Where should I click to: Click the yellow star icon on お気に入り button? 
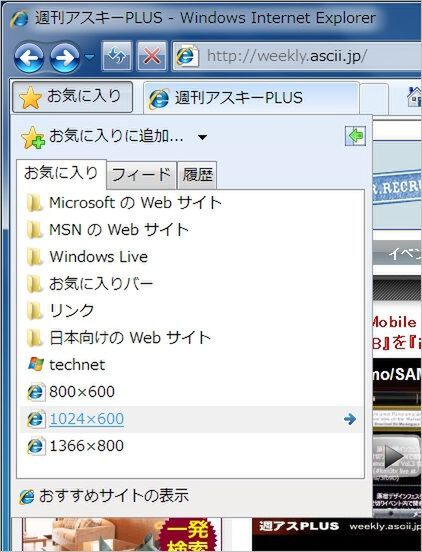(30, 98)
